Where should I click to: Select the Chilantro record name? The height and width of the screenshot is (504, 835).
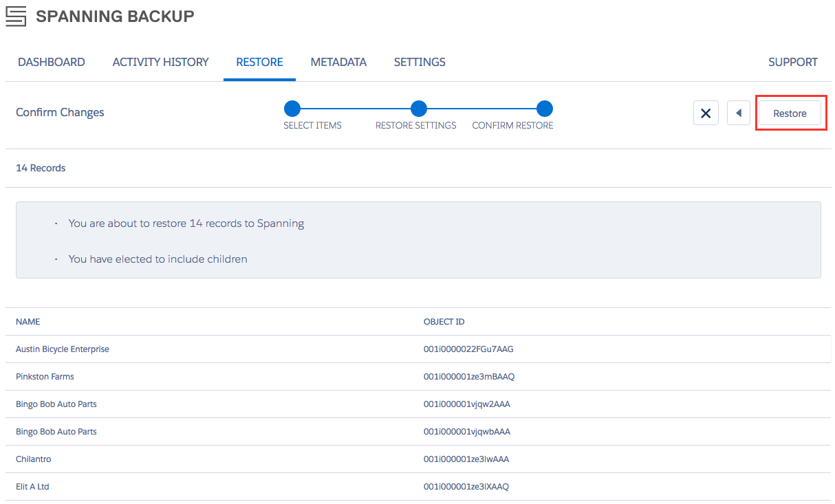tap(34, 459)
